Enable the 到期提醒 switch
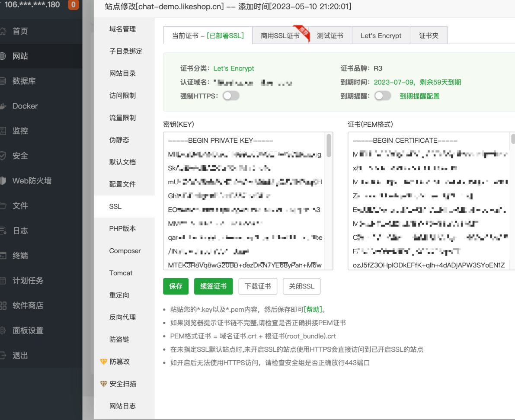515x420 pixels. (x=383, y=96)
